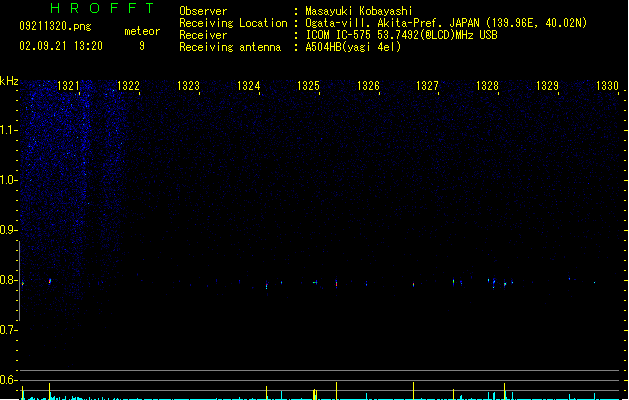Click time axis marker 1330

point(607,86)
